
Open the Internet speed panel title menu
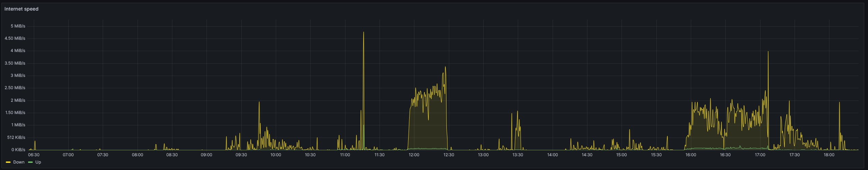21,9
